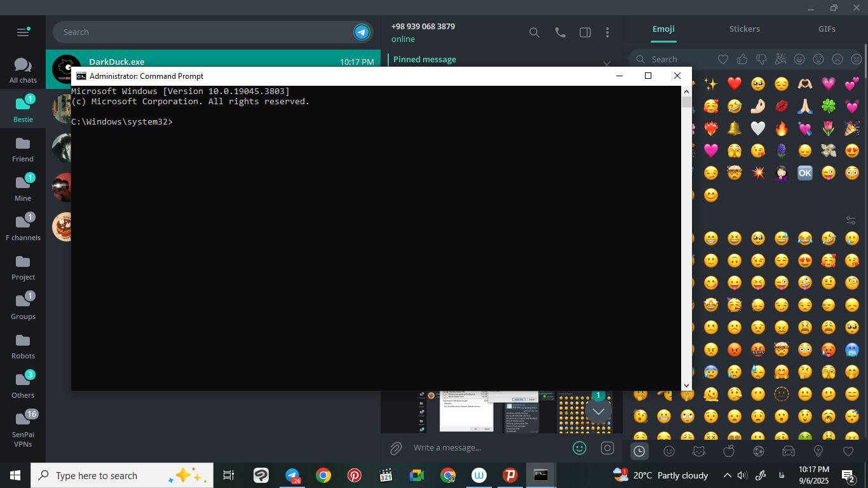Open the Telegram hamburger menu
The image size is (868, 488).
(23, 32)
